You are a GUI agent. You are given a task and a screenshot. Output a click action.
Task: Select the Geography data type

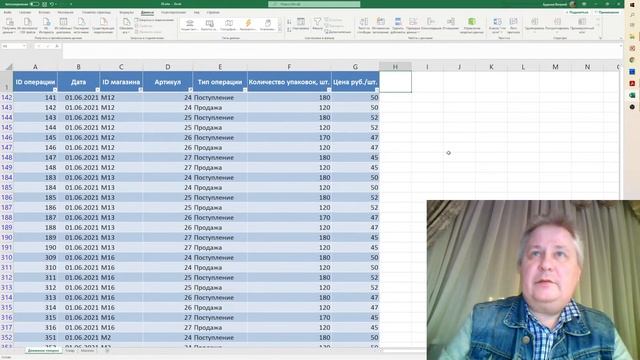click(229, 24)
